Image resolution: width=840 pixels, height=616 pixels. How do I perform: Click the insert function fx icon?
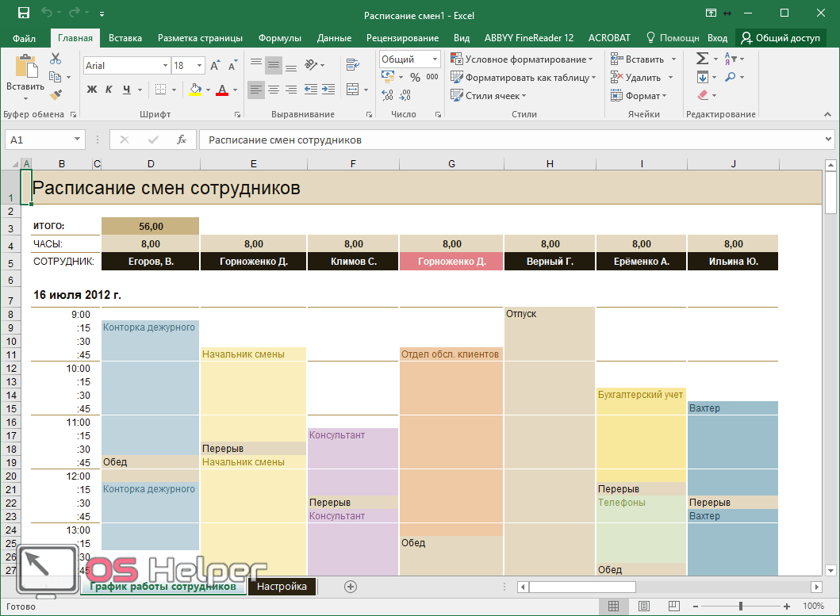click(x=181, y=140)
